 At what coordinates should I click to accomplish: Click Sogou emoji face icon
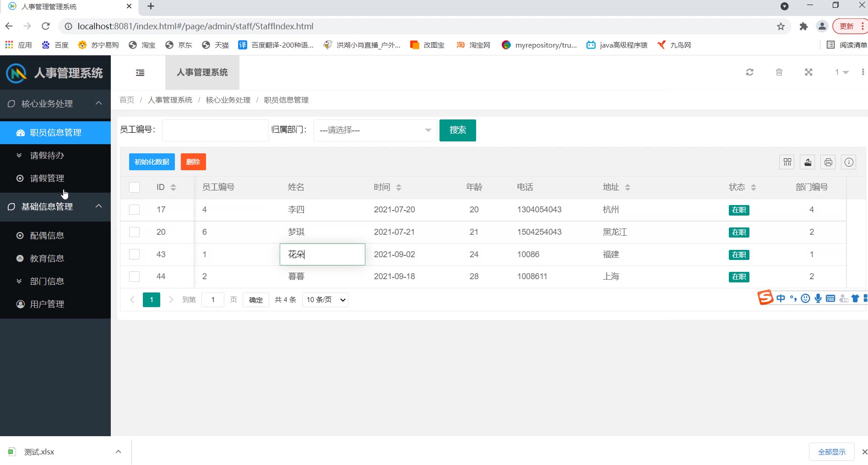[x=806, y=298]
